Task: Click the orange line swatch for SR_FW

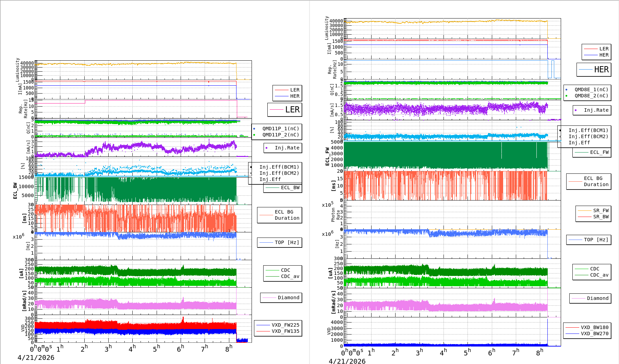Action: coord(584,211)
